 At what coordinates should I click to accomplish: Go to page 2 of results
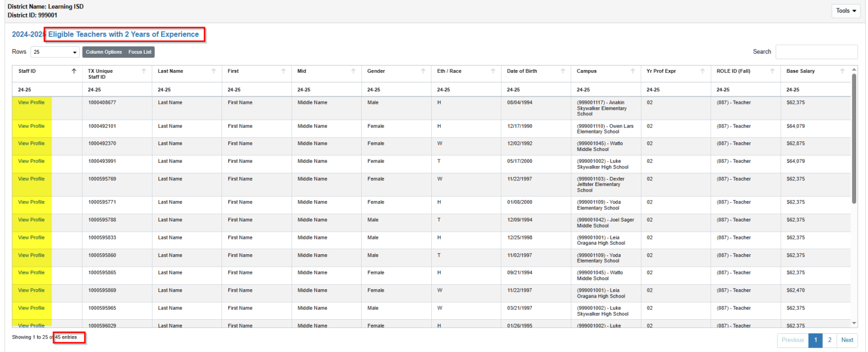coord(830,340)
